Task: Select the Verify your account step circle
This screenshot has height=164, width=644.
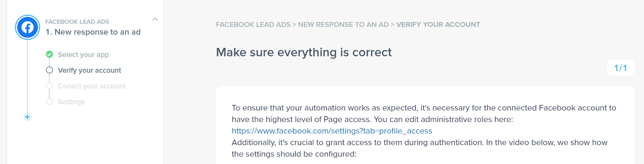Action: coord(50,70)
